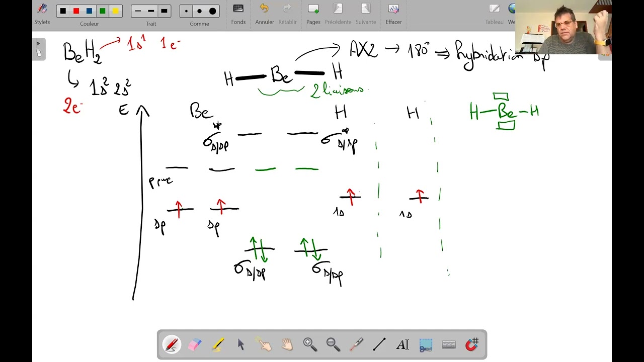Select the smallest Gomme eraser size
Viewport: 644px width, 362px height.
point(186,11)
